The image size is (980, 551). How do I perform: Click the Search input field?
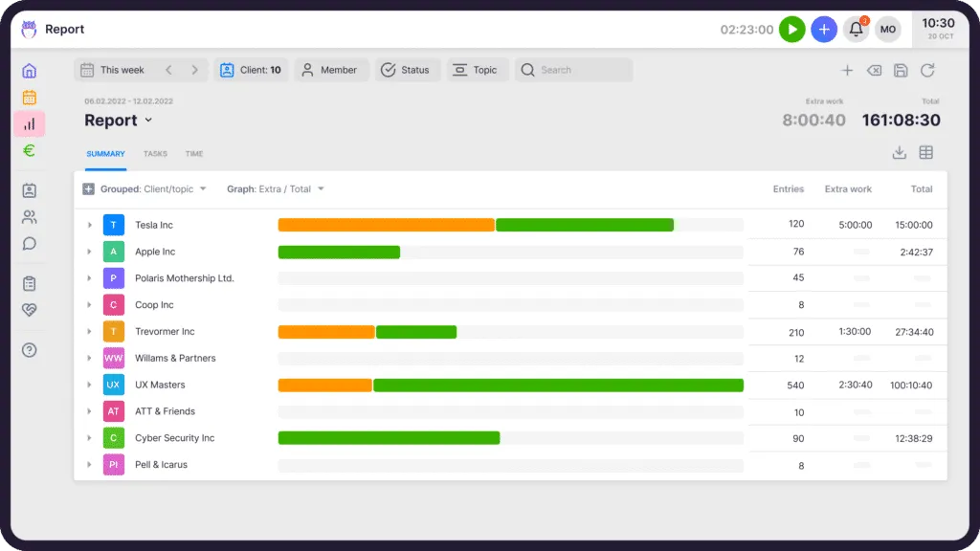point(579,70)
